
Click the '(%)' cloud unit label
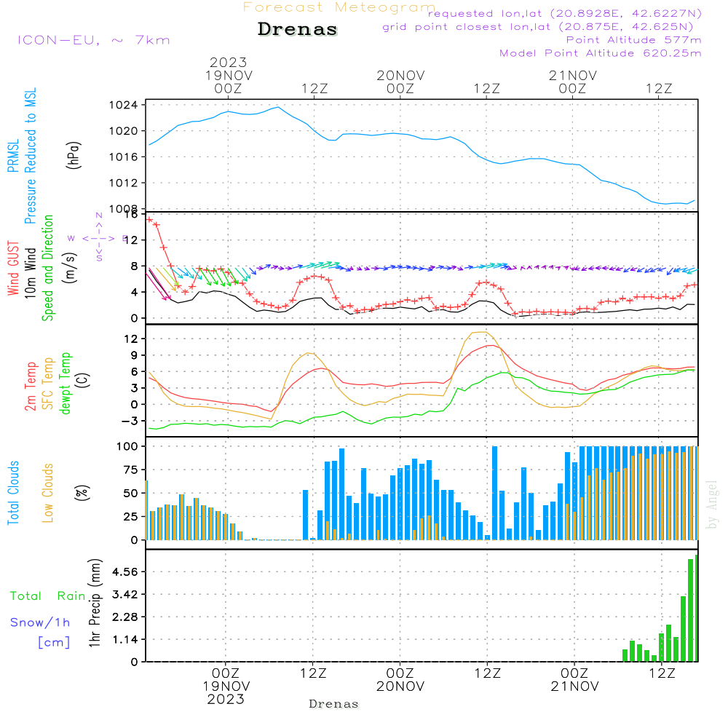coord(82,493)
